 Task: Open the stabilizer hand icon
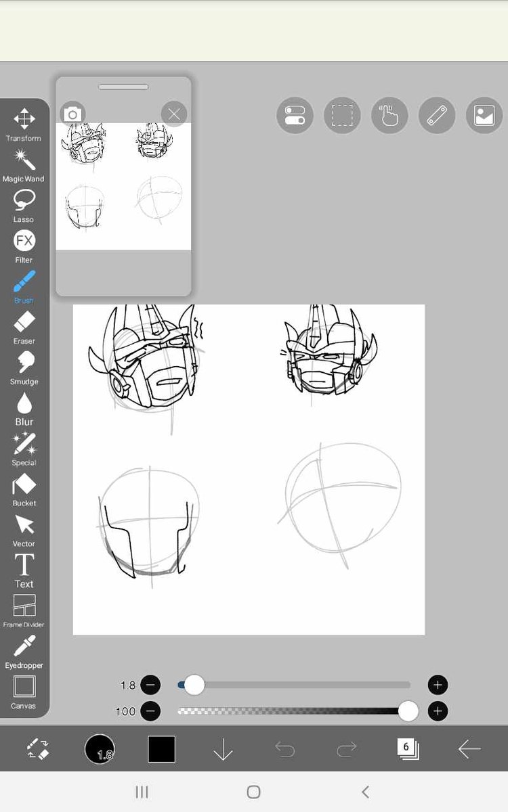389,116
